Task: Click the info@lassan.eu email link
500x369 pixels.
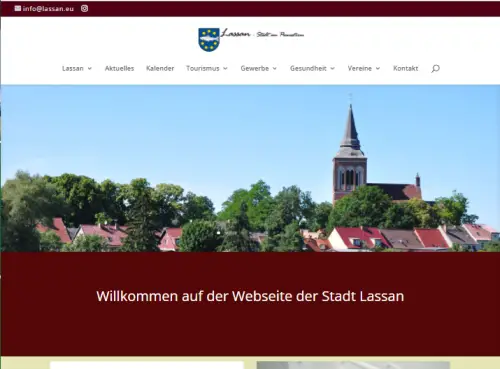Action: point(48,9)
